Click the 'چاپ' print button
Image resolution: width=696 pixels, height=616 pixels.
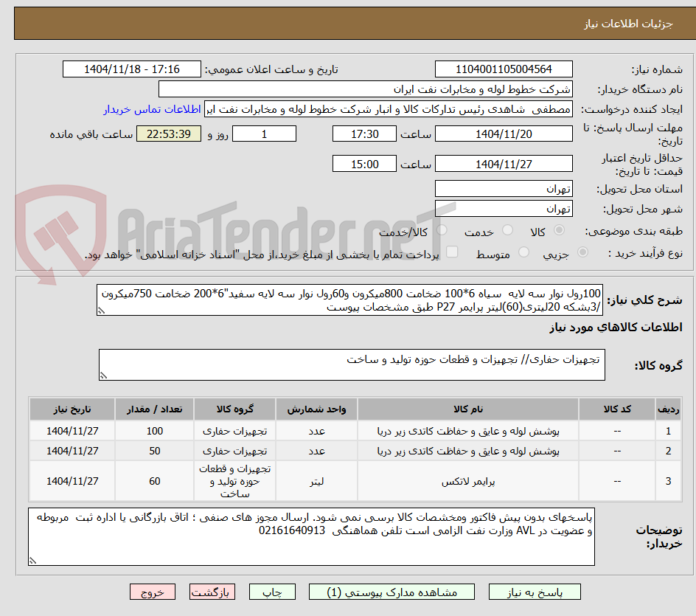coord(272,592)
